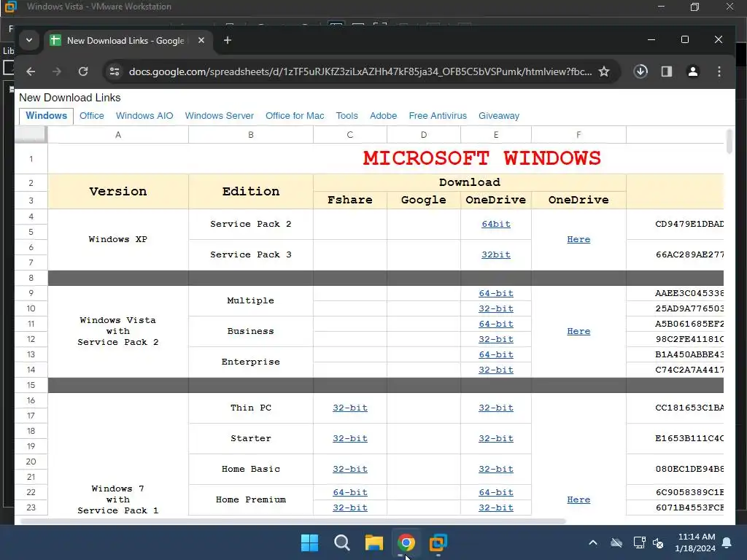Toggle the Chrome side panel icon
Image resolution: width=747 pixels, height=560 pixels.
(667, 71)
